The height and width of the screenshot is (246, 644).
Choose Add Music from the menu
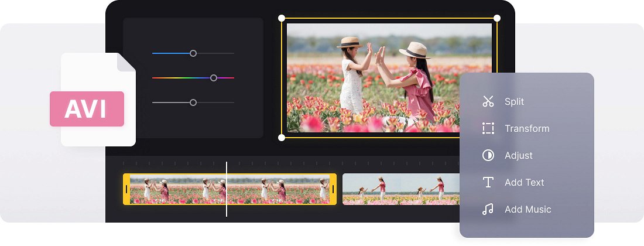[527, 209]
